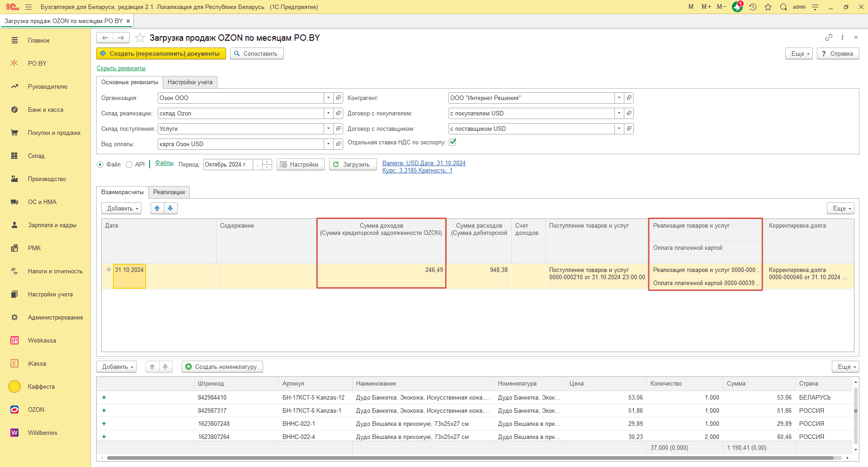Image resolution: width=868 pixels, height=467 pixels.
Task: Toggle Отдельная ставка НДС по экспорту checkbox
Action: (x=453, y=142)
